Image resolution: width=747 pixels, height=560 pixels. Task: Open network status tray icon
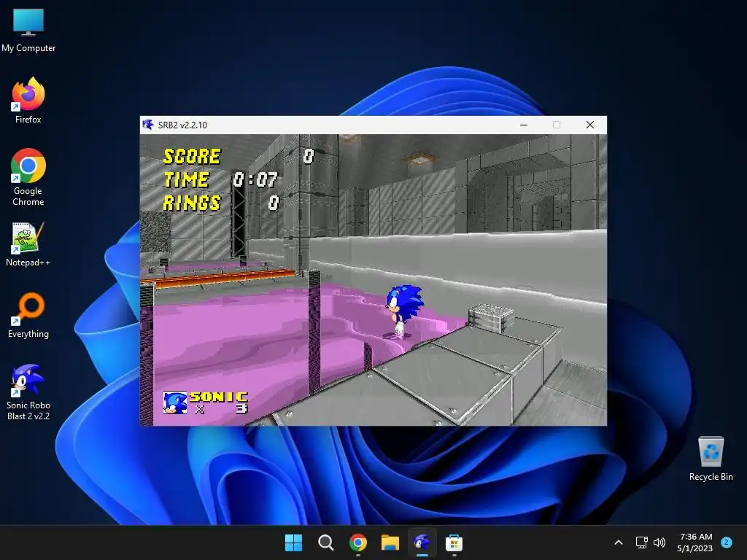pyautogui.click(x=642, y=542)
